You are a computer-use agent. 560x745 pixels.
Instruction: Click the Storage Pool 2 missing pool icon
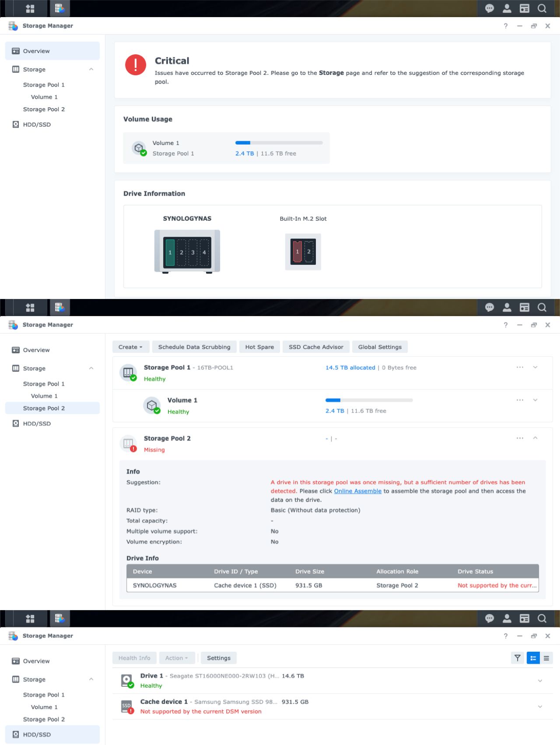128,444
